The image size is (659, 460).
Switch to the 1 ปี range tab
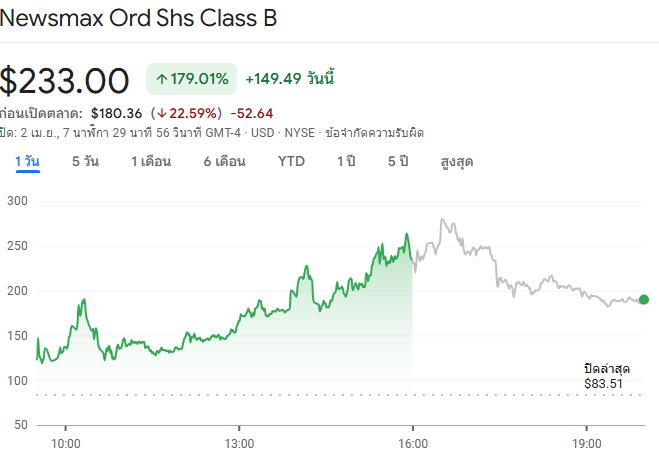coord(346,161)
